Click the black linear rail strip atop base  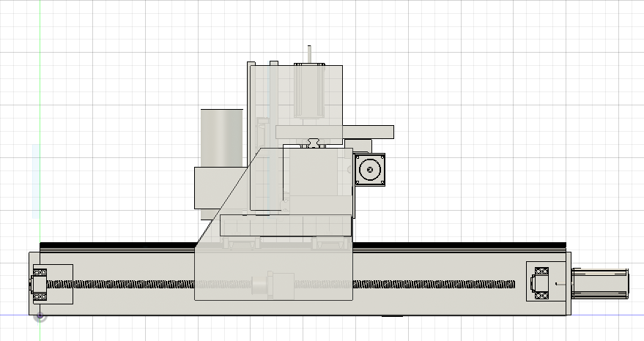tap(117, 245)
